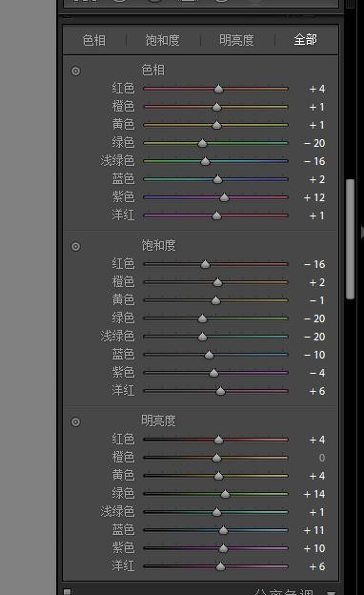Open the 明亮度 tab
This screenshot has height=595, width=364.
pos(236,40)
